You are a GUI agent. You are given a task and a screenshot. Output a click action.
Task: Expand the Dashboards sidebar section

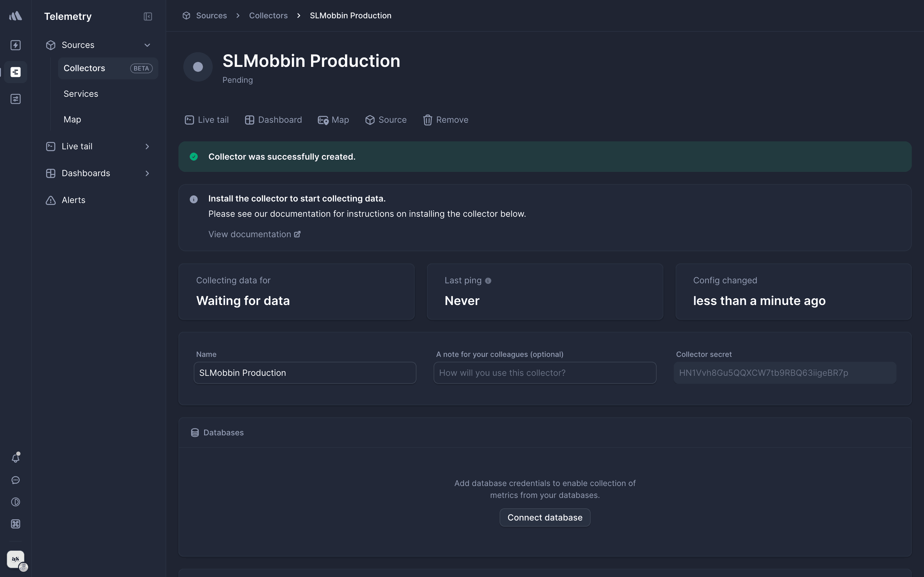pyautogui.click(x=147, y=173)
